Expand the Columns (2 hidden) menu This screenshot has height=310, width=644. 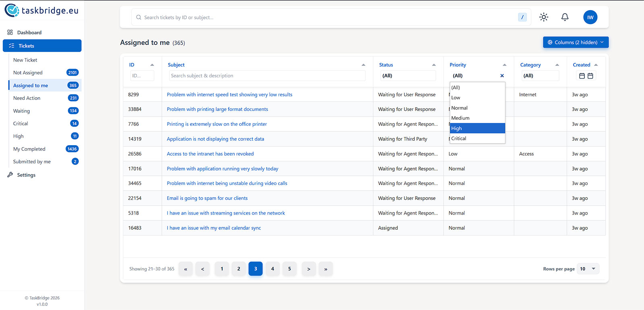[576, 42]
